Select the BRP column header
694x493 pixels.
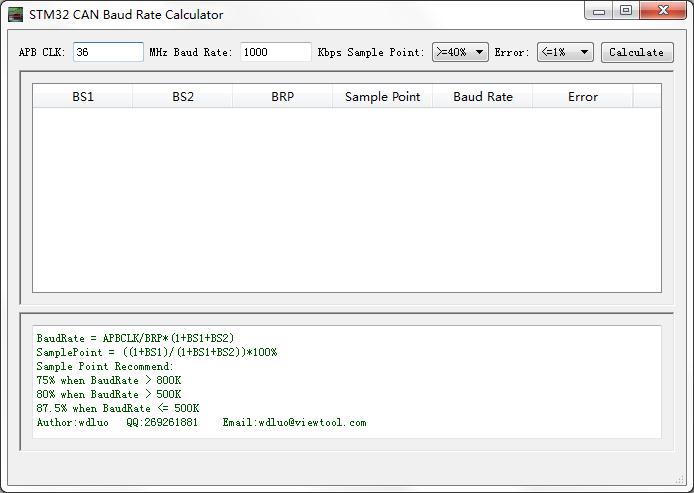(283, 97)
